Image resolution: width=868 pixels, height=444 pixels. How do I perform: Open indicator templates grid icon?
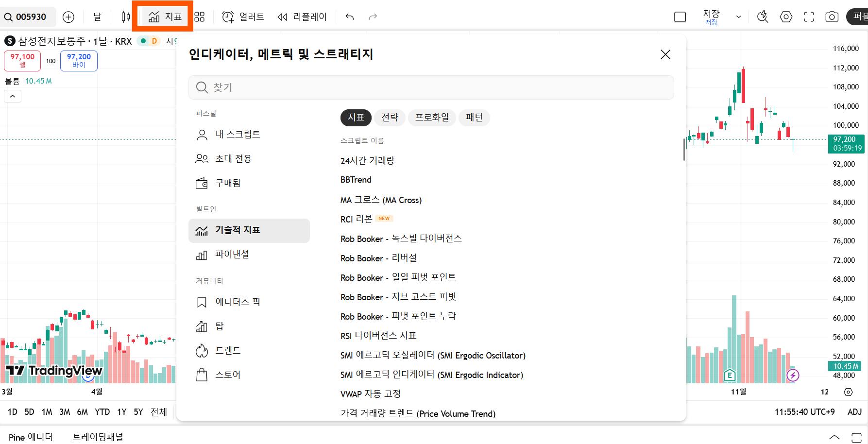point(200,17)
